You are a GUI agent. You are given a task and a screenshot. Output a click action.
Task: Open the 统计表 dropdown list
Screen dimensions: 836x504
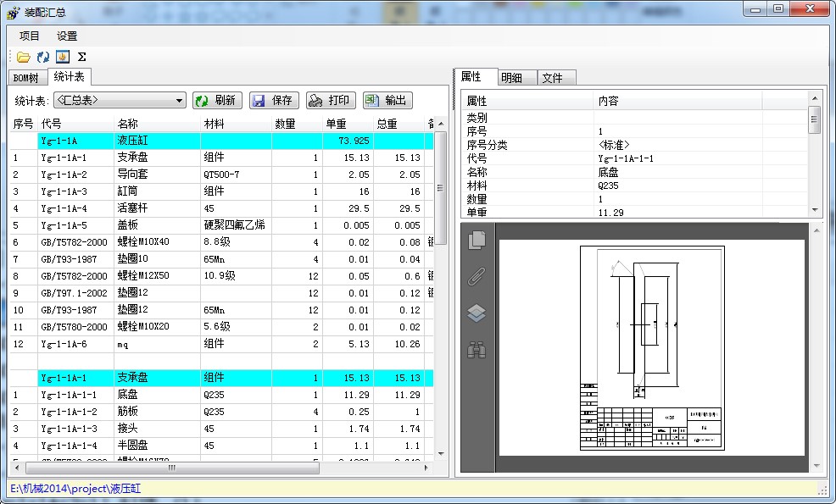point(179,101)
